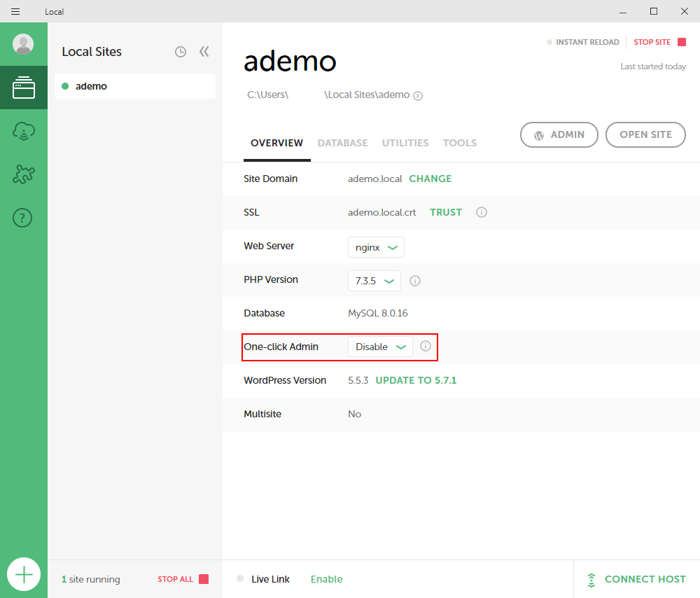The height and width of the screenshot is (598, 700).
Task: Click Update to 5.7.1 link
Action: click(x=416, y=380)
